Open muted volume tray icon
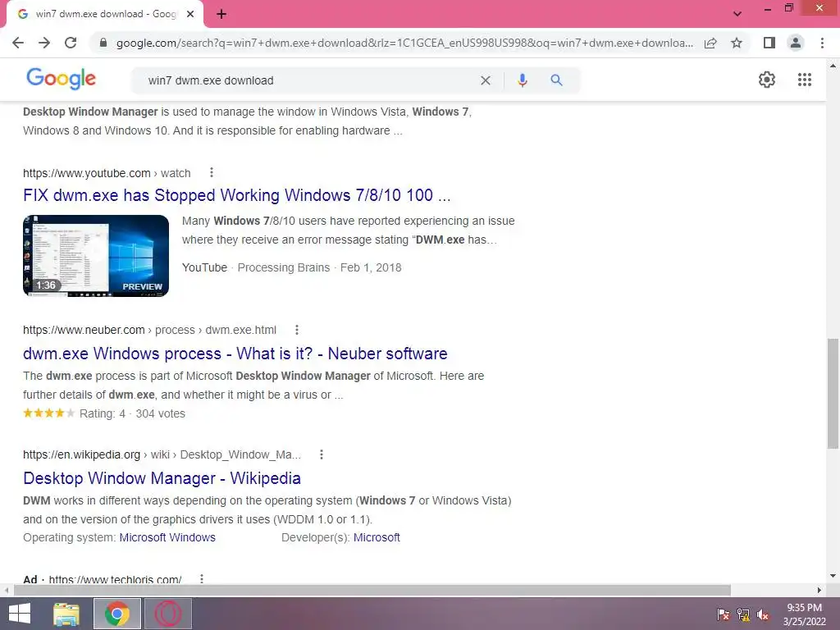Image resolution: width=840 pixels, height=630 pixels. (763, 614)
